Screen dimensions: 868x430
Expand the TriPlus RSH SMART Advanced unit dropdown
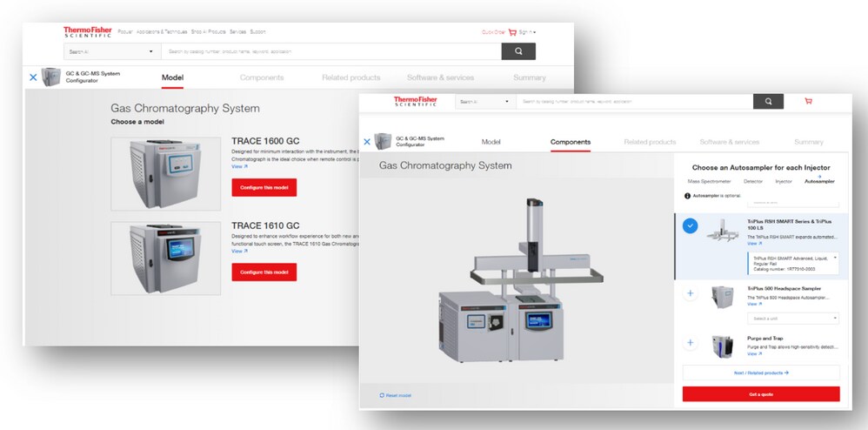click(x=791, y=262)
